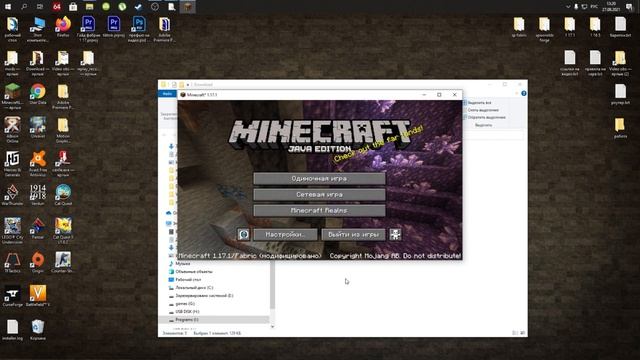Launch Firefox from the desktop
The width and height of the screenshot is (640, 360).
click(63, 27)
